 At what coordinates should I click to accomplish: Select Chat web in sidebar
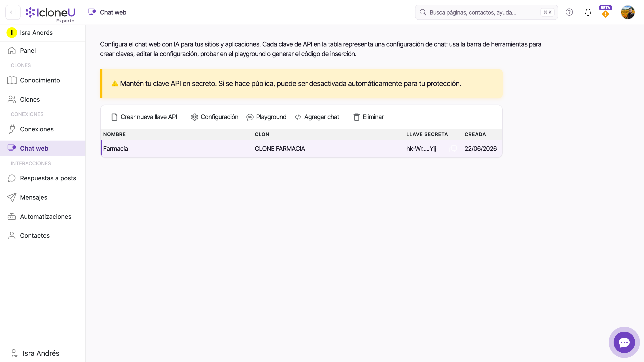pyautogui.click(x=43, y=148)
